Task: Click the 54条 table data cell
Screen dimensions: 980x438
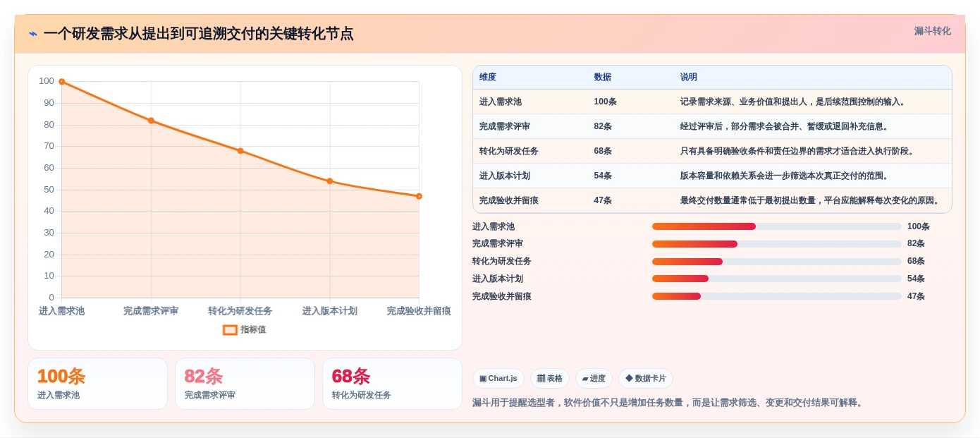Action: [603, 176]
